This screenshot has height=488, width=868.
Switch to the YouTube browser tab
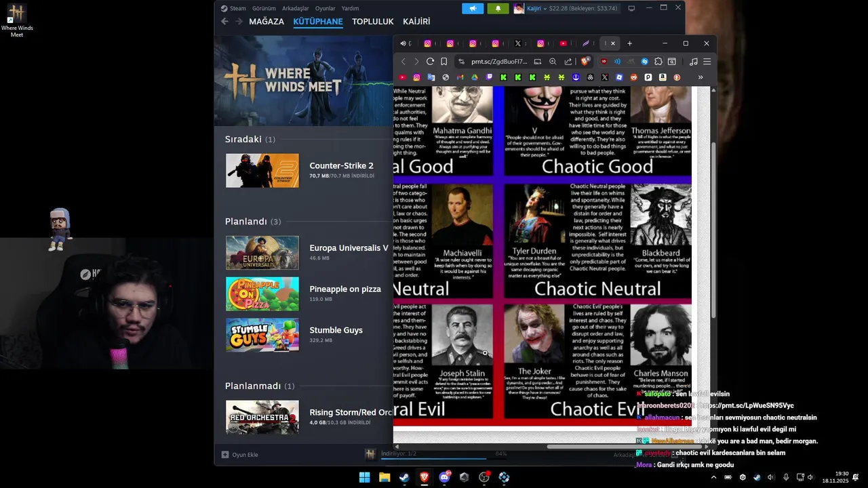563,43
